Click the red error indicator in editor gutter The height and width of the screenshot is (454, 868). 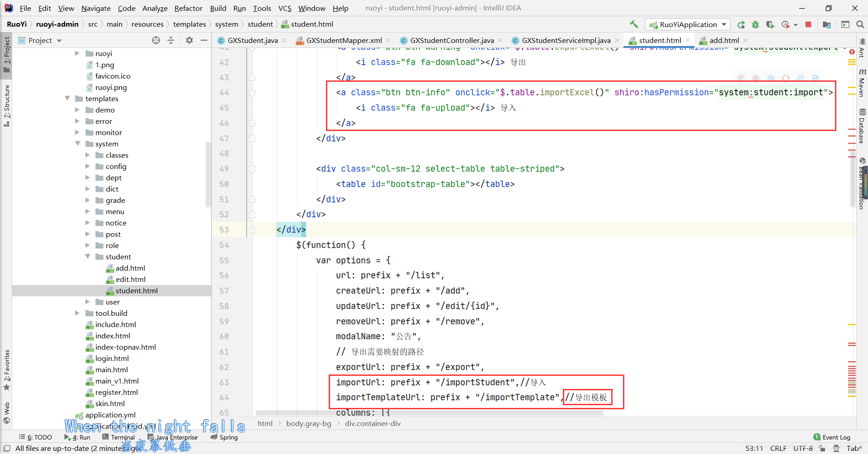852,52
